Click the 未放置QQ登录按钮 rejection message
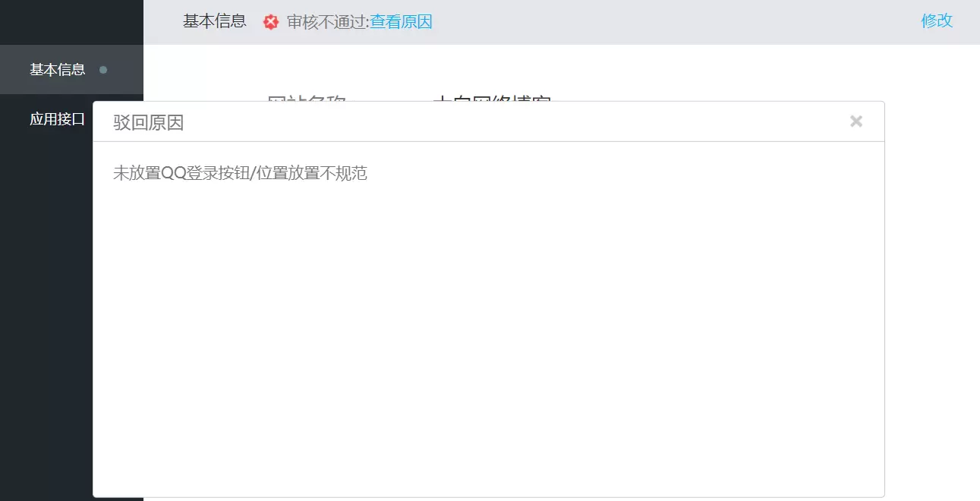Screen dimensions: 980x501 pos(240,173)
